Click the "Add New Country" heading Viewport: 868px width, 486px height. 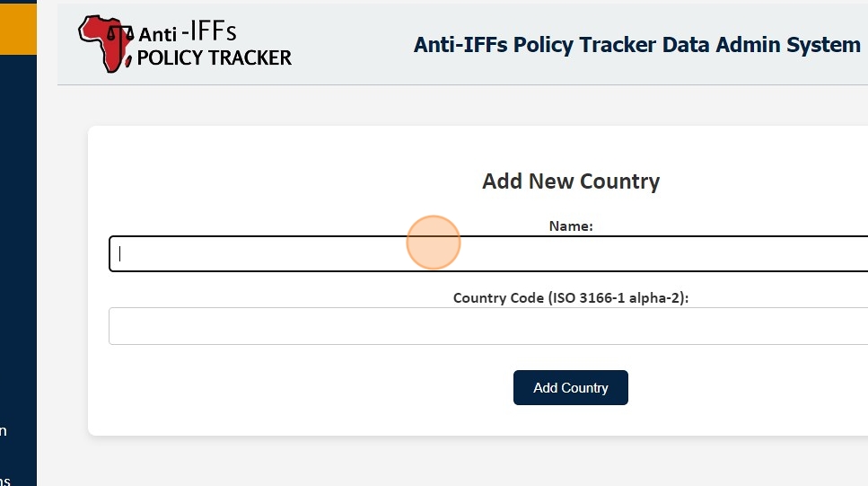coord(571,181)
